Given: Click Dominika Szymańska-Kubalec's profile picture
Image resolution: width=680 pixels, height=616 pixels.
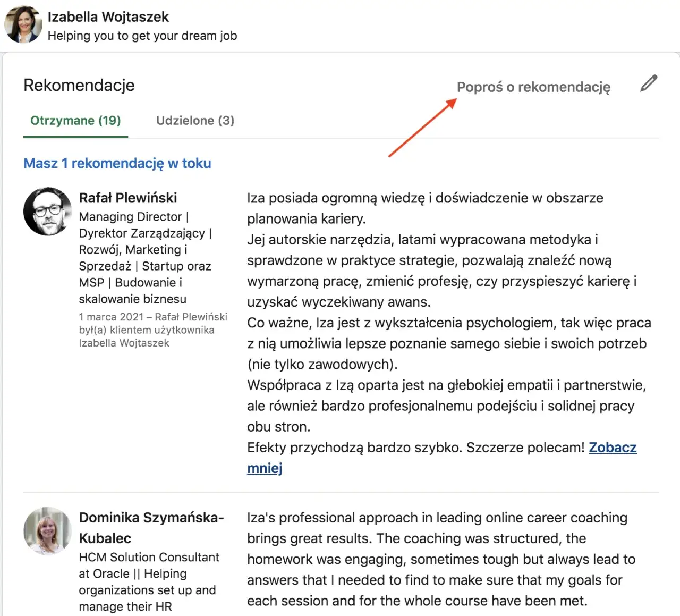Looking at the screenshot, I should tap(47, 531).
